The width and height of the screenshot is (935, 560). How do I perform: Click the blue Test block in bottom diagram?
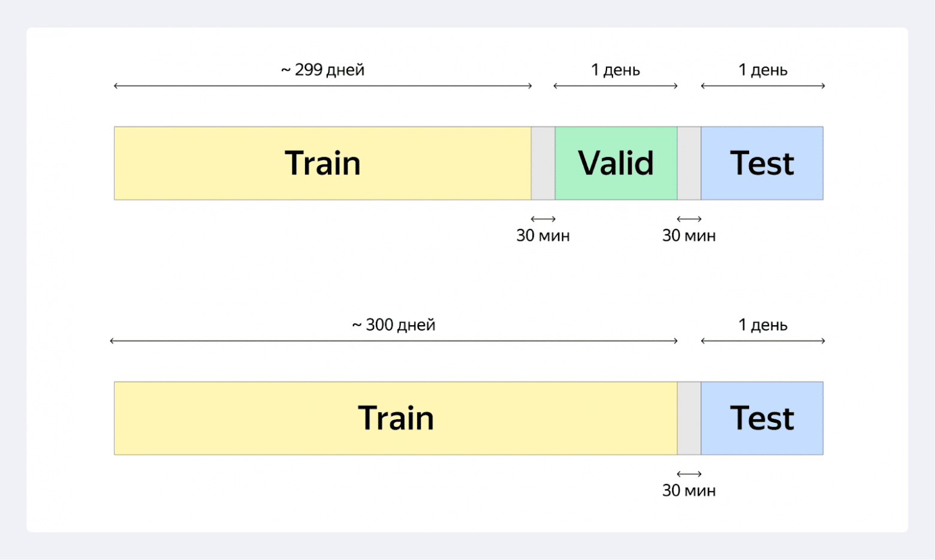762,418
